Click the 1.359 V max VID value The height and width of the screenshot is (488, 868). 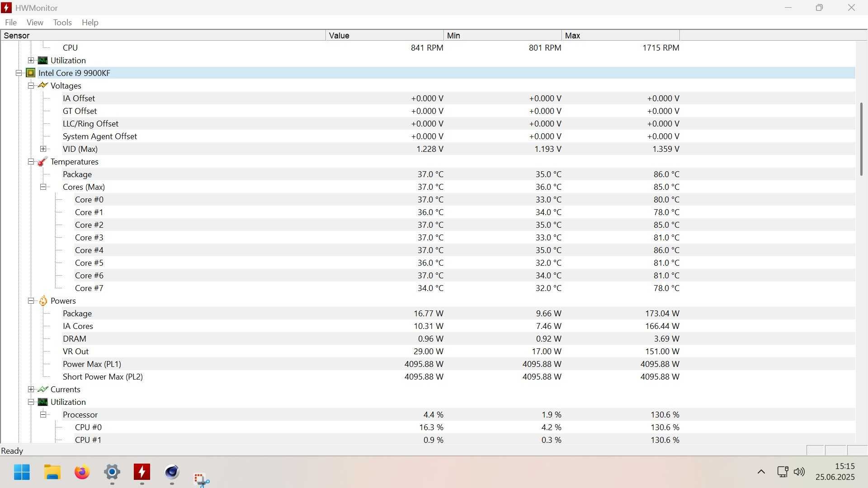pyautogui.click(x=665, y=149)
